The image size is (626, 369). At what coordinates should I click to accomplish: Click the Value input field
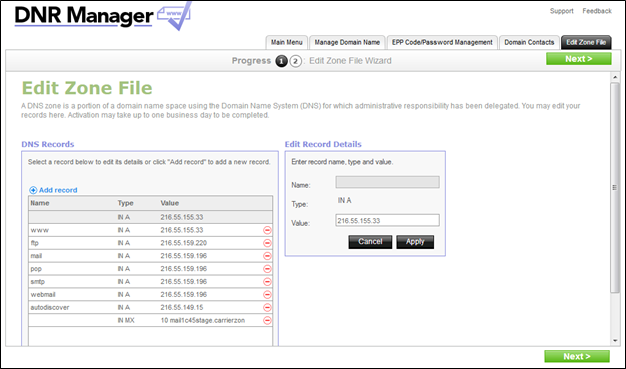coord(387,220)
